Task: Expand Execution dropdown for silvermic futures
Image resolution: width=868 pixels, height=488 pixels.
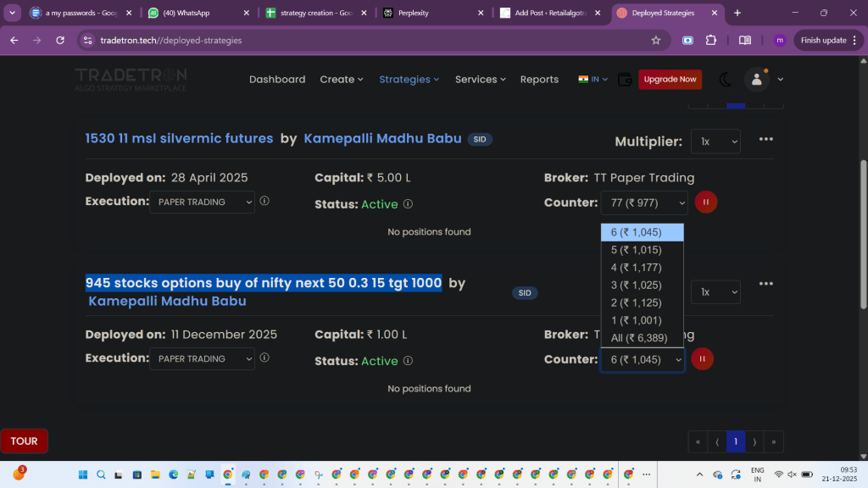Action: point(202,202)
